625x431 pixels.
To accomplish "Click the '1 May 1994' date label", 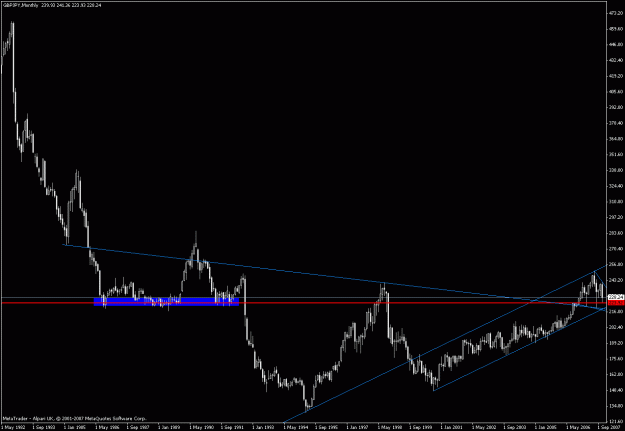I will point(294,427).
